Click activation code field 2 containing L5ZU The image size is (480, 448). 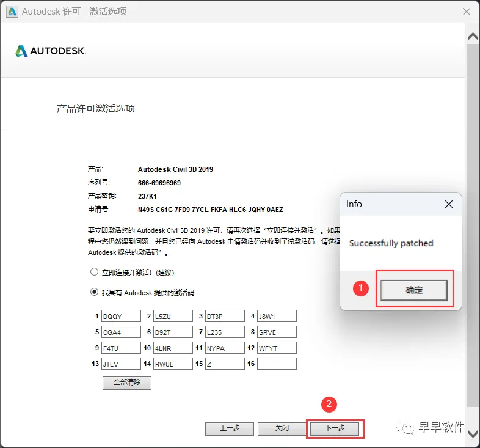(173, 316)
